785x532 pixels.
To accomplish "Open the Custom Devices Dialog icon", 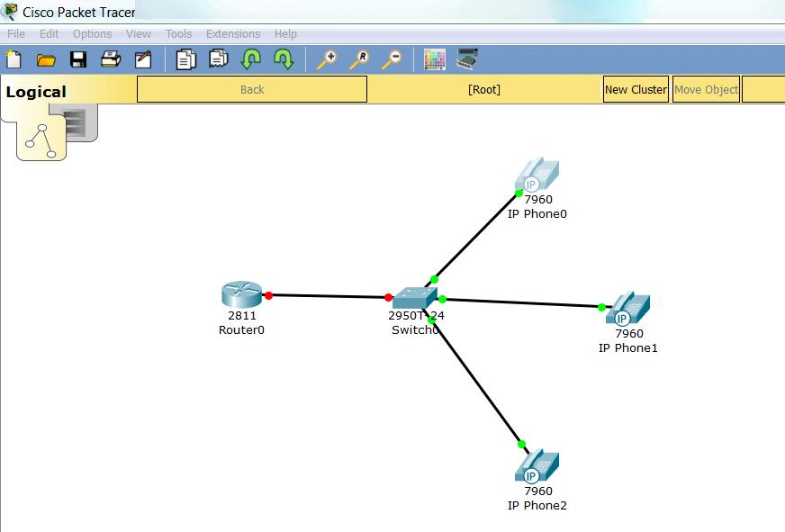I will (467, 60).
